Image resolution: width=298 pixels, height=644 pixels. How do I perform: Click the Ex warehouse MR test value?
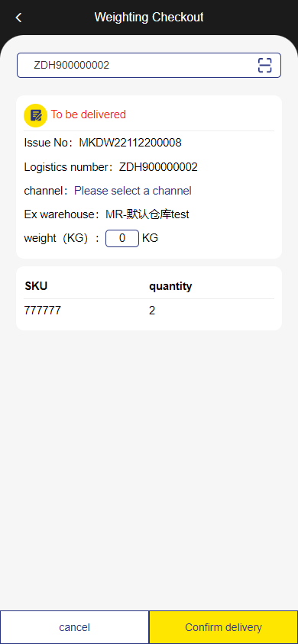pyautogui.click(x=147, y=214)
